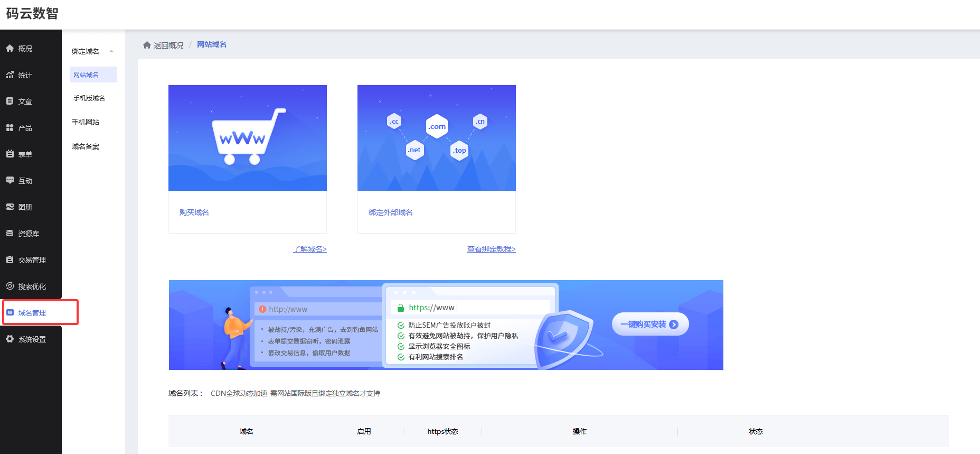Open the 手机网站 submenu item

[x=86, y=122]
